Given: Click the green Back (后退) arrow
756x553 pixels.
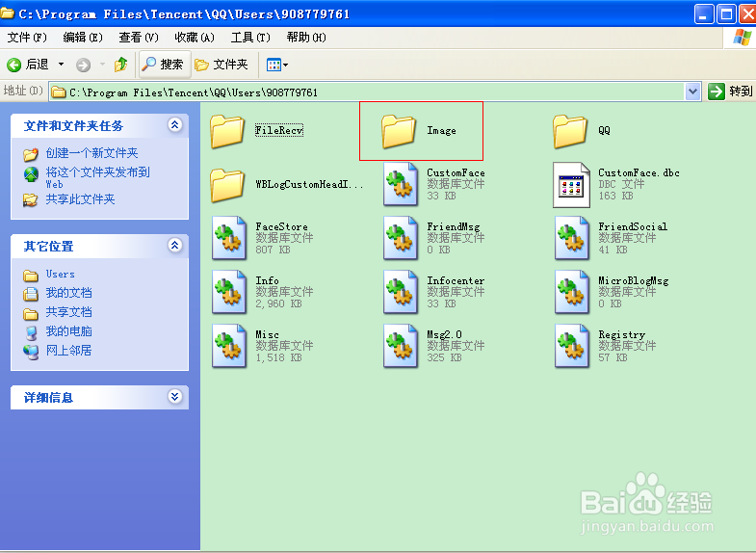Looking at the screenshot, I should pos(14,65).
